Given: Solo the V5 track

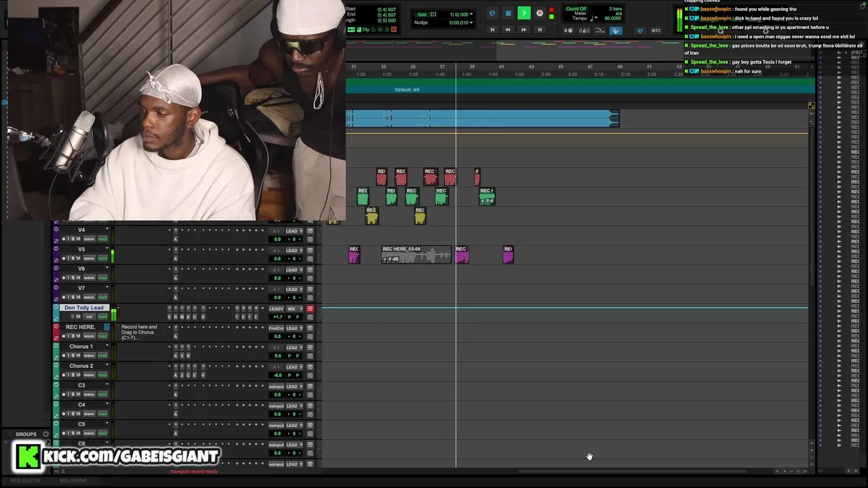Looking at the screenshot, I should tap(73, 259).
